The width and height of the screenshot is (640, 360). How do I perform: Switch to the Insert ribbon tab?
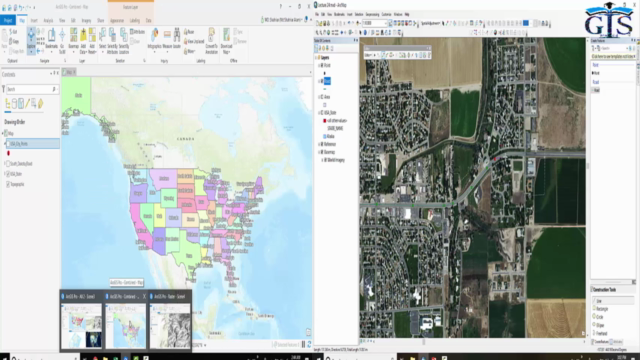[34, 20]
